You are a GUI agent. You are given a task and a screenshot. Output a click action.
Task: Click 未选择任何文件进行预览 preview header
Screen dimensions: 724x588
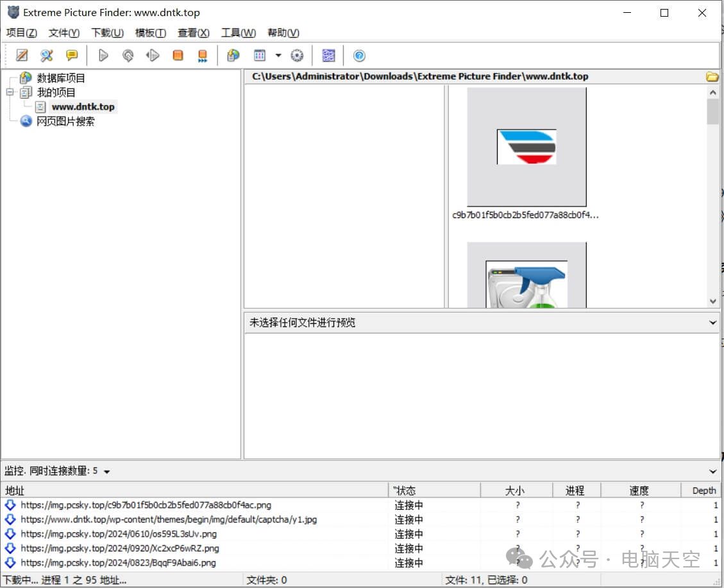(303, 322)
